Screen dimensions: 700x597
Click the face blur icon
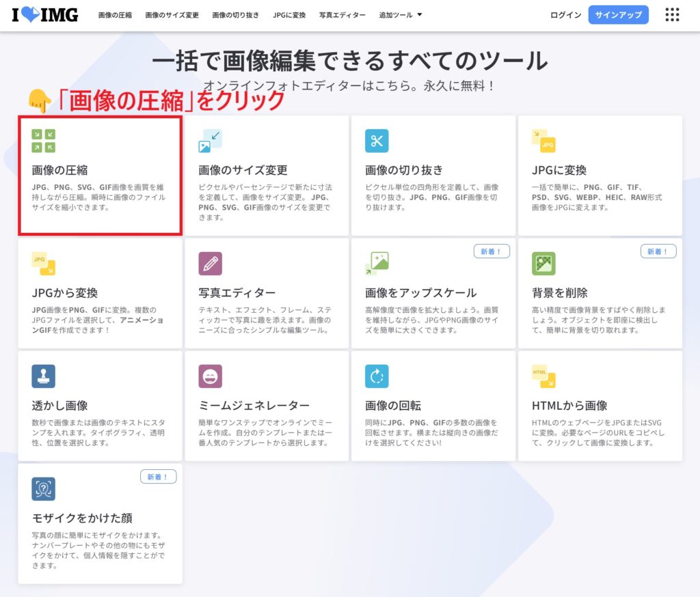[x=43, y=488]
